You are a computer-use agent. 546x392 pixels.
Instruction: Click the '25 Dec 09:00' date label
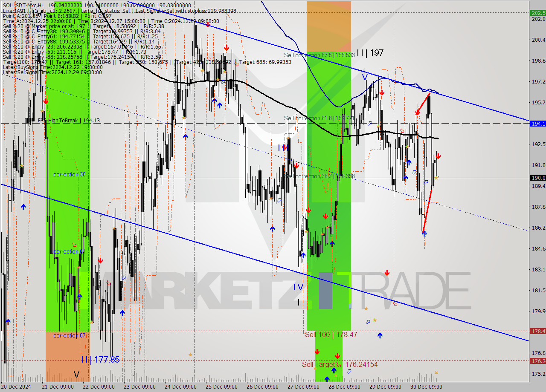point(221,387)
